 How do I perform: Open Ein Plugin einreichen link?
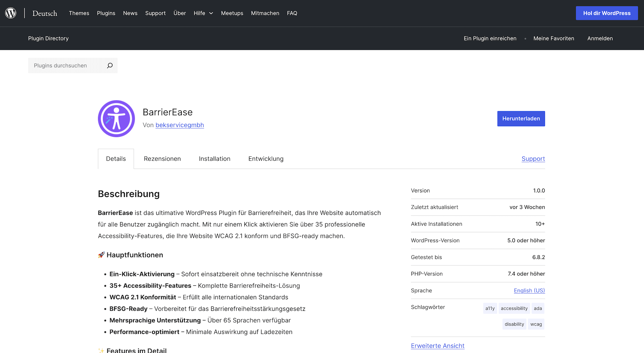pyautogui.click(x=490, y=38)
